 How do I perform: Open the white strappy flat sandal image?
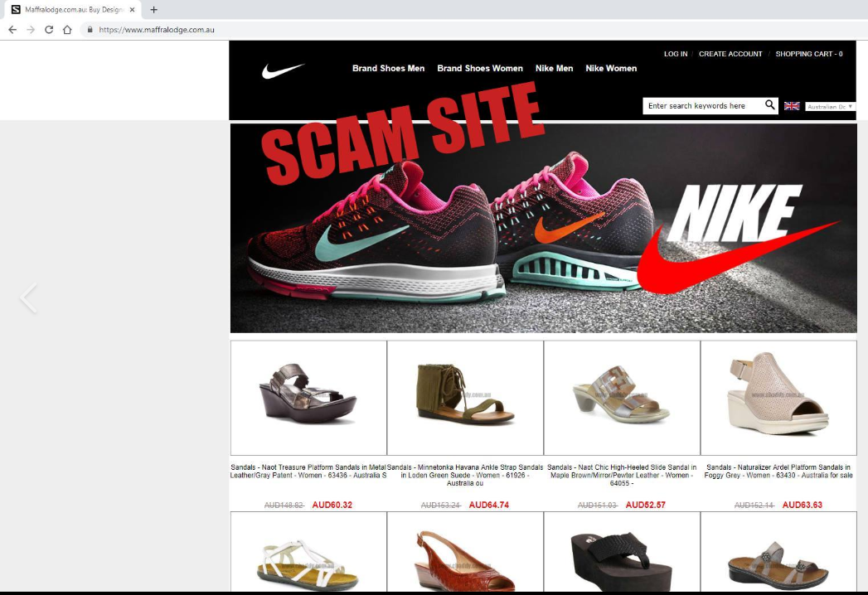308,551
